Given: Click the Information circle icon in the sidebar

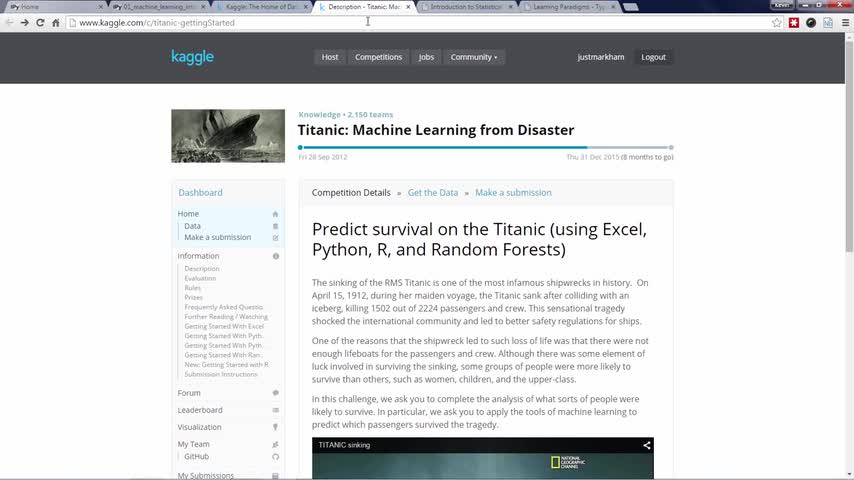Looking at the screenshot, I should coord(276,256).
